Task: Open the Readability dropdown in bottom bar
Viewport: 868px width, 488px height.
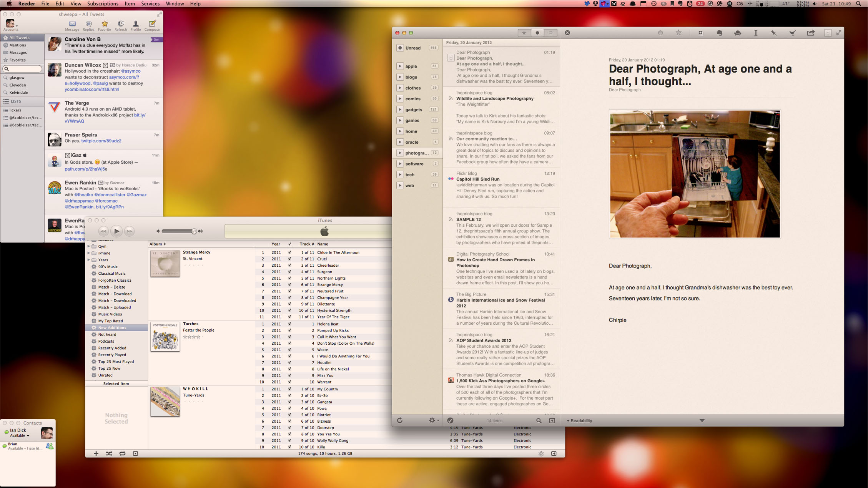Action: coord(579,421)
